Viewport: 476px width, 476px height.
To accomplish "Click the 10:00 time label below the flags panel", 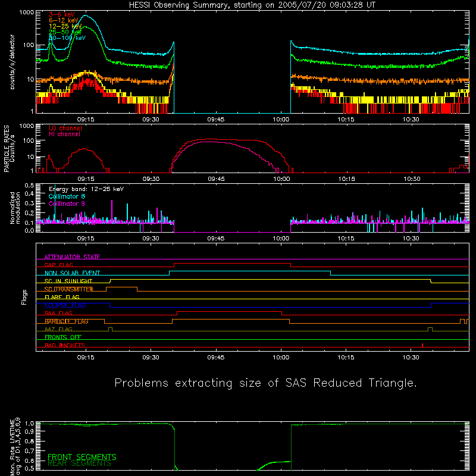I will coord(281,358).
